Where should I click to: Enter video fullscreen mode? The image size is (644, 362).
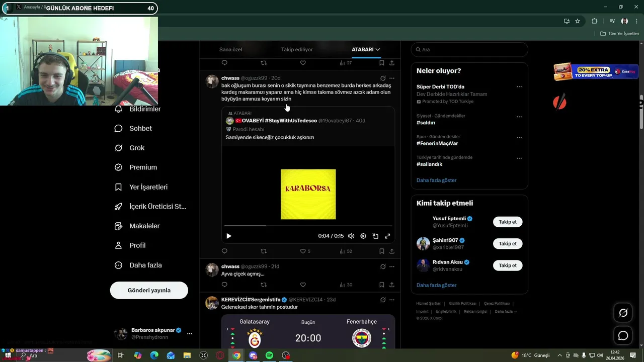click(387, 236)
